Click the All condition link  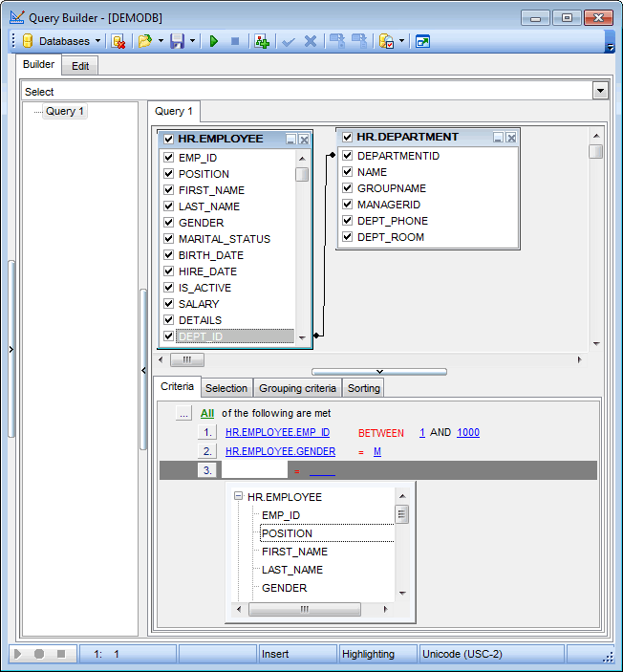(207, 414)
